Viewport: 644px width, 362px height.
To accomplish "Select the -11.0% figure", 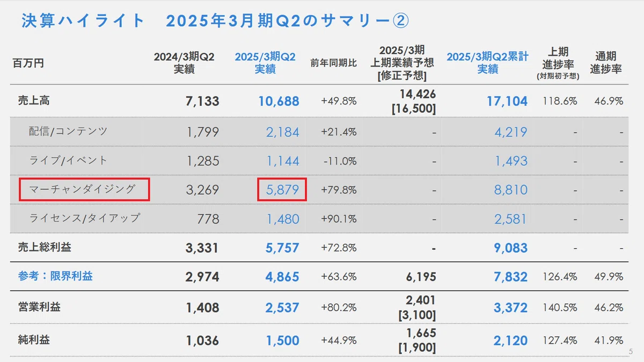I will (x=340, y=161).
